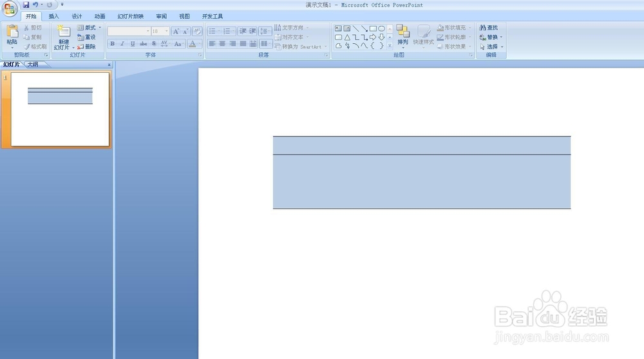The height and width of the screenshot is (359, 644).
Task: Open the 视图 ribbon tab
Action: click(x=184, y=17)
